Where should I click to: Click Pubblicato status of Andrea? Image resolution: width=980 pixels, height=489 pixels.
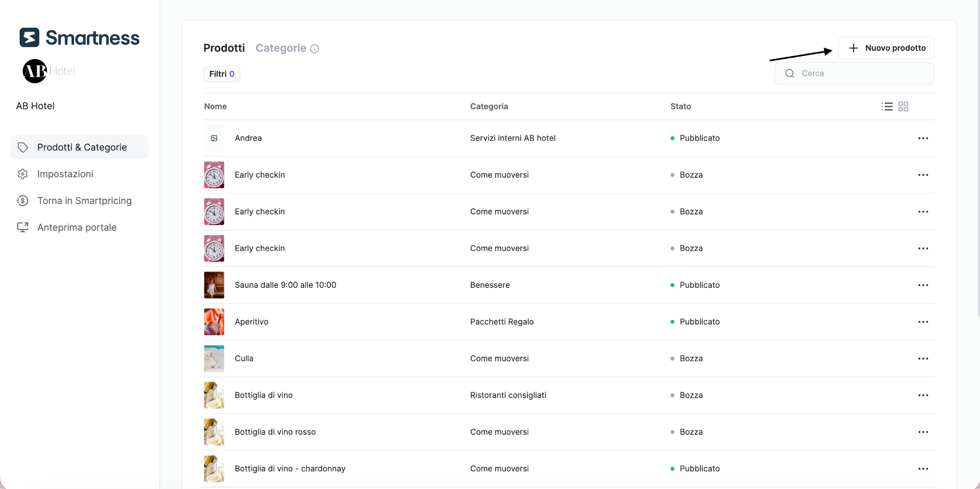(695, 138)
